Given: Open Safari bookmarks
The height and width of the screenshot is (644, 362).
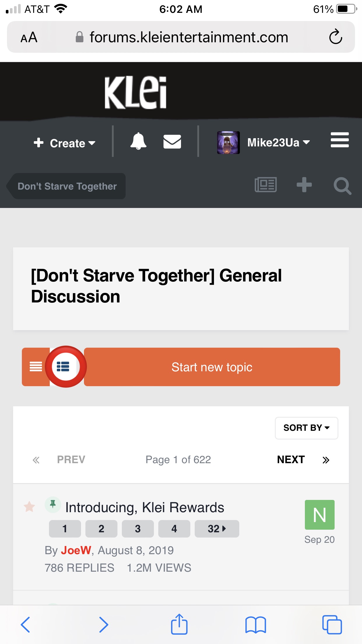Looking at the screenshot, I should (x=256, y=625).
